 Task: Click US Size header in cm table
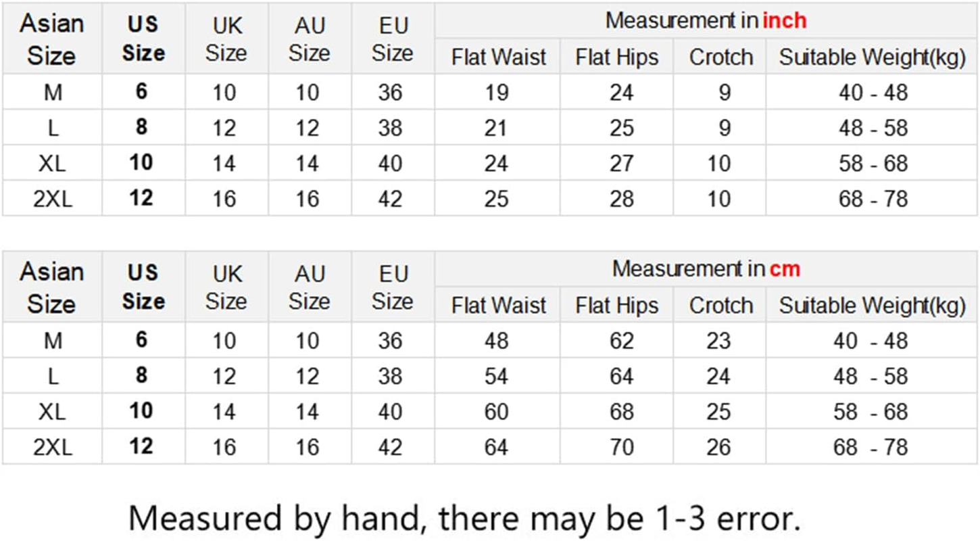pos(143,287)
